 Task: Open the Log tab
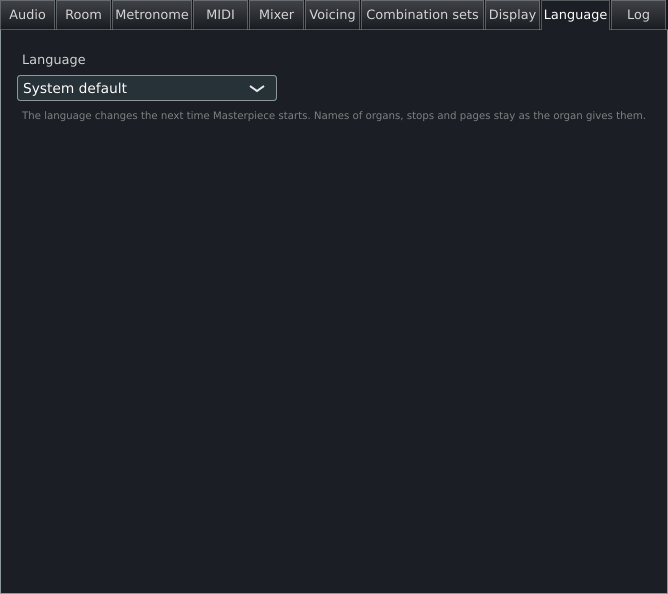(x=638, y=15)
